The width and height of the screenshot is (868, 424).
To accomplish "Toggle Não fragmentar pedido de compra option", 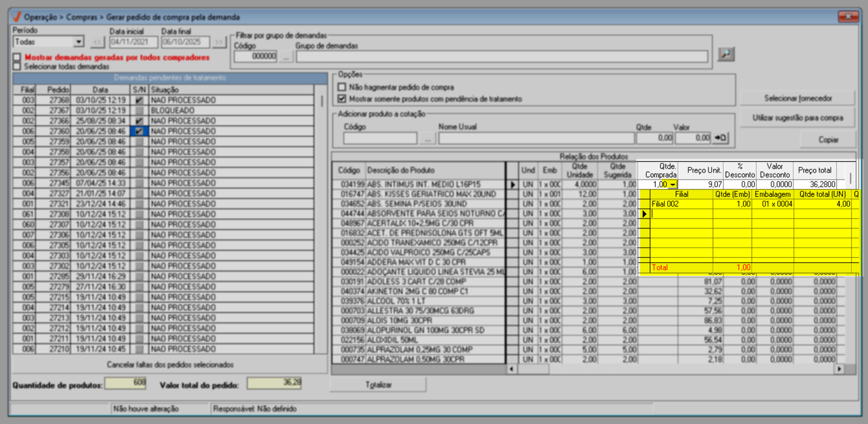I will [x=342, y=87].
